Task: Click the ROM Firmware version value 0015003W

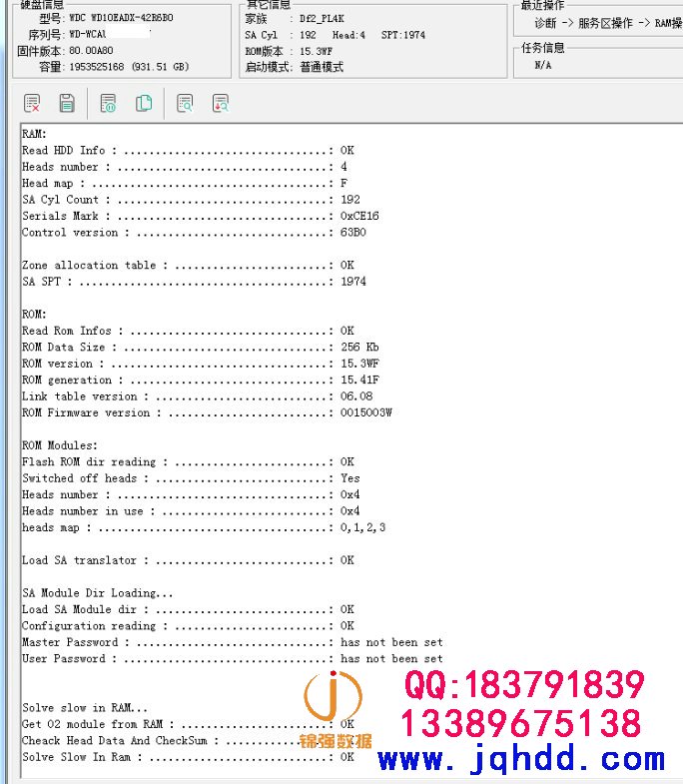Action: point(366,413)
